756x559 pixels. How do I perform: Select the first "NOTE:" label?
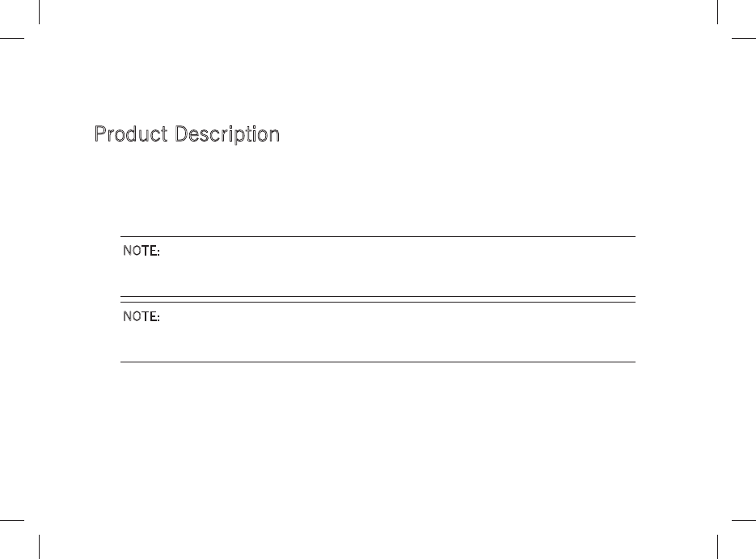point(141,252)
